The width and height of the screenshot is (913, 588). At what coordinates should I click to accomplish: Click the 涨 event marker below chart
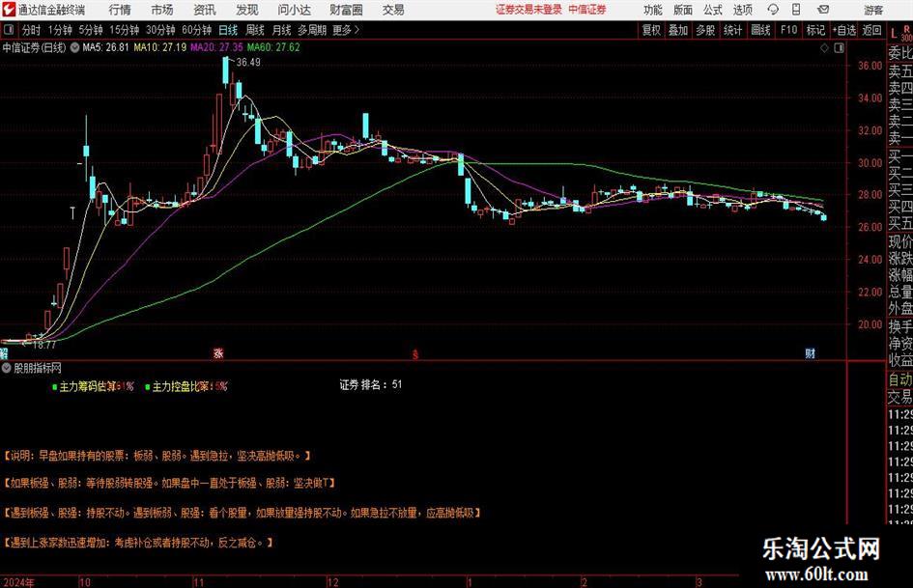(x=218, y=352)
